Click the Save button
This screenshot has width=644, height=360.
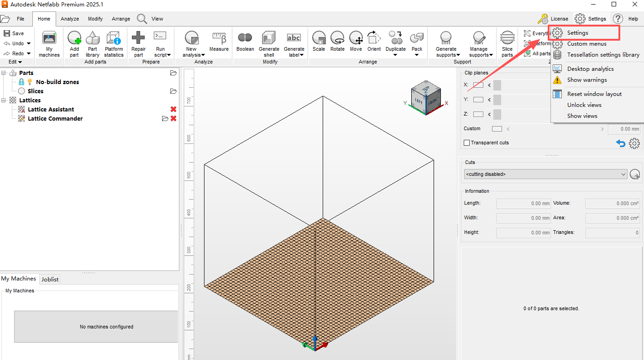14,33
